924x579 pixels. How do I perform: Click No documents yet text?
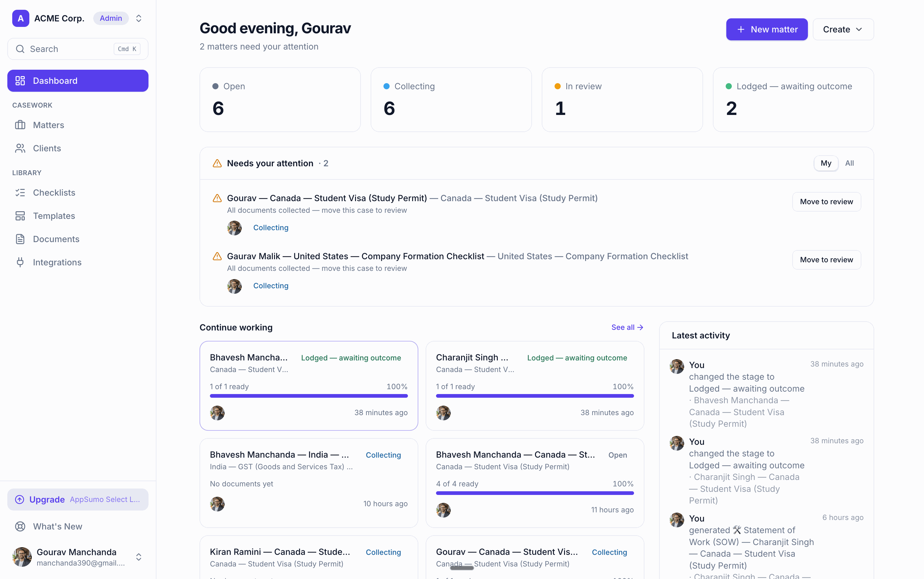(x=241, y=484)
